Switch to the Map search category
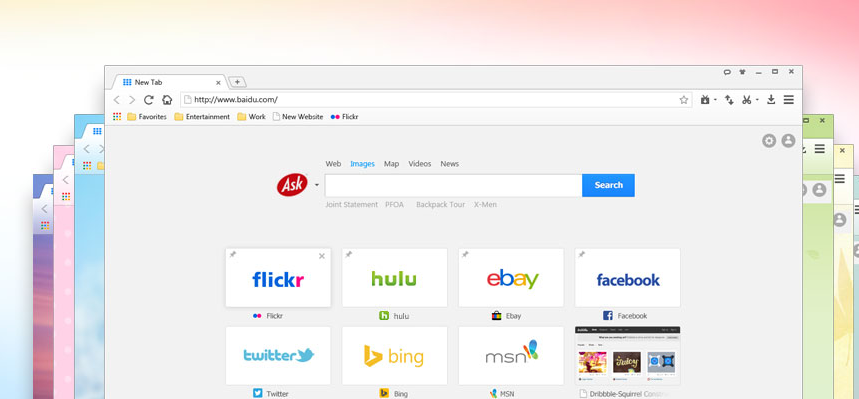The height and width of the screenshot is (399, 859). pyautogui.click(x=391, y=164)
